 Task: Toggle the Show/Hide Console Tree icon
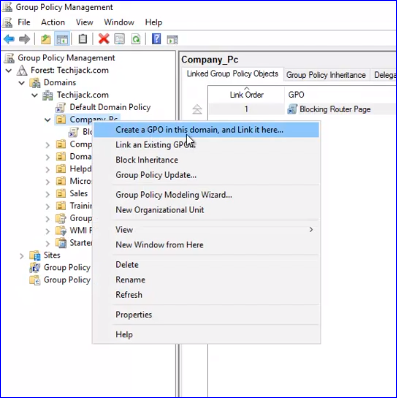[x=62, y=39]
